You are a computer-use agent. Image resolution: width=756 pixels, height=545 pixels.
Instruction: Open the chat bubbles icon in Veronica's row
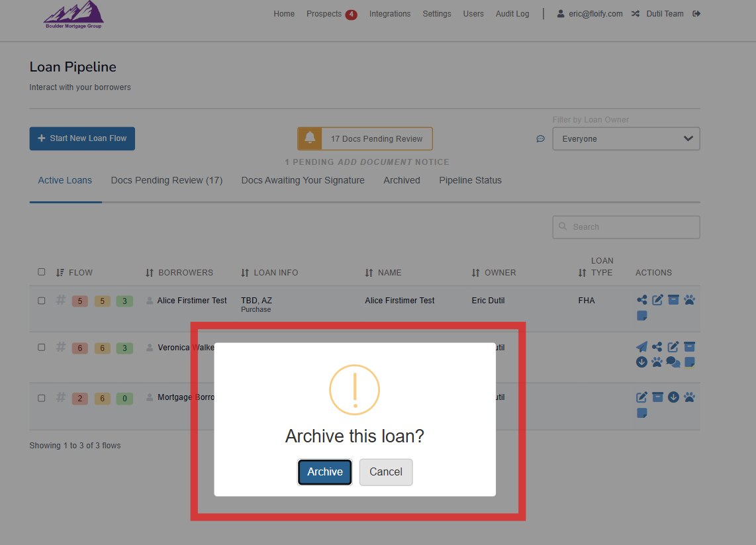point(673,362)
